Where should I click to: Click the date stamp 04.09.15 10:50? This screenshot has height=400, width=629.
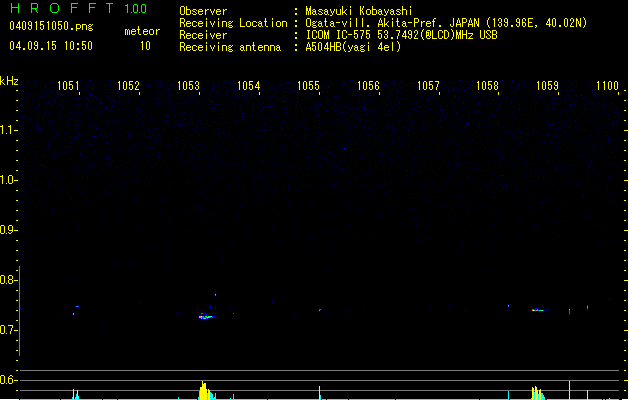[51, 46]
